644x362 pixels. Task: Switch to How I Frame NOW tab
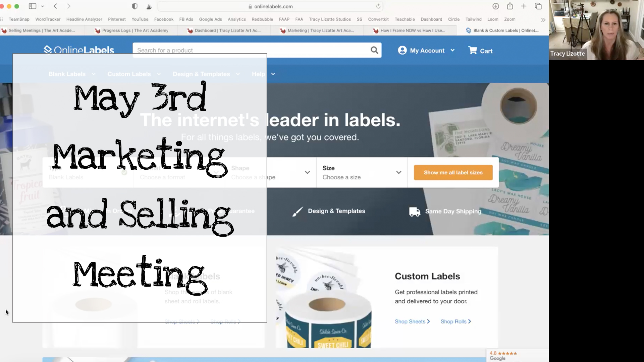pyautogui.click(x=409, y=31)
